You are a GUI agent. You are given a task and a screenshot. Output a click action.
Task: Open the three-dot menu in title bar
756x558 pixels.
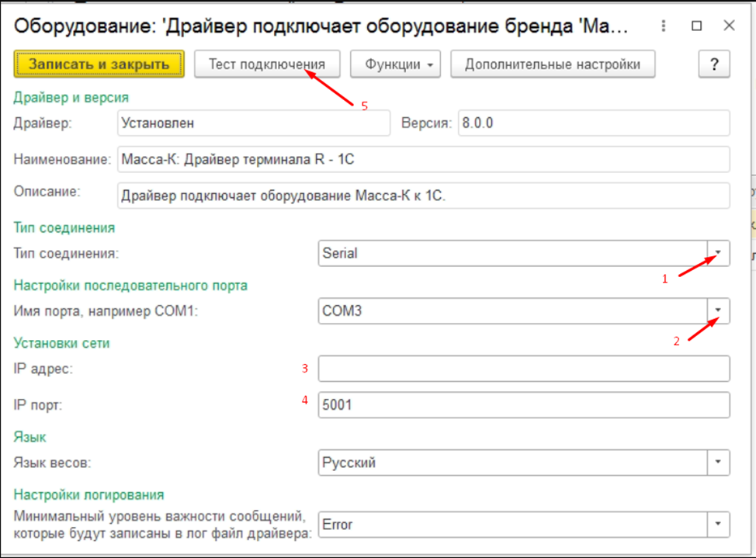(x=662, y=26)
